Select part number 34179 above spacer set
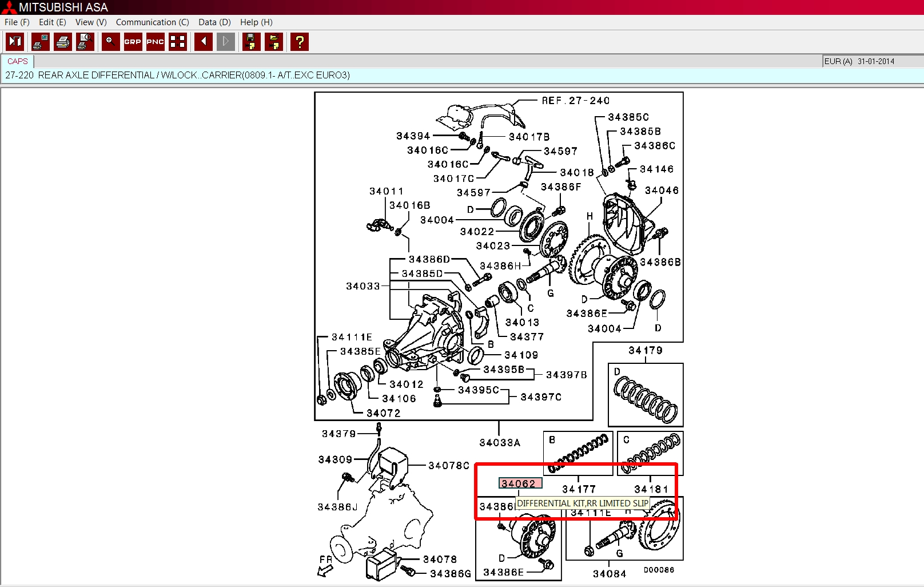924x587 pixels. [x=646, y=351]
